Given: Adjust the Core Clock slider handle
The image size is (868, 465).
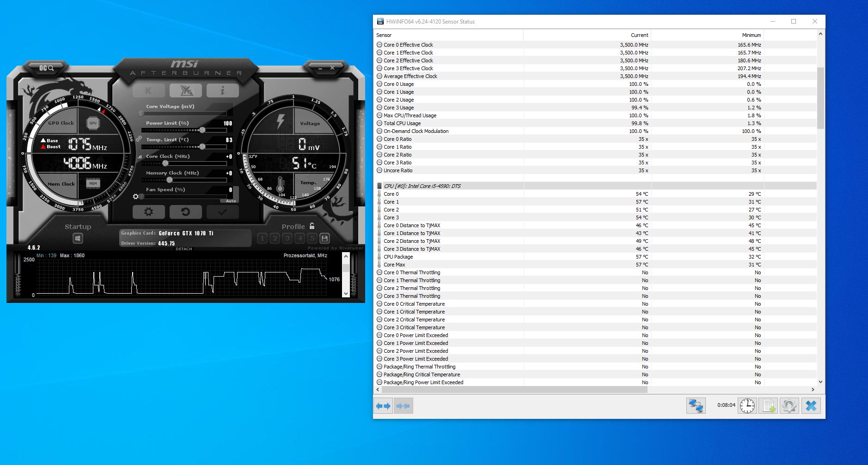Looking at the screenshot, I should tap(165, 163).
